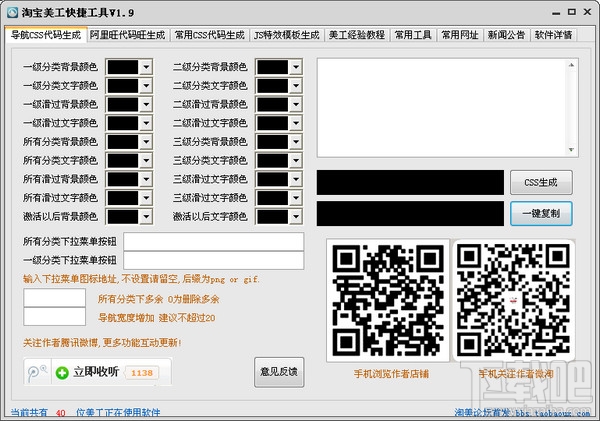This screenshot has width=600, height=421.
Task: Switch to the 常用工具 tab
Action: click(413, 35)
